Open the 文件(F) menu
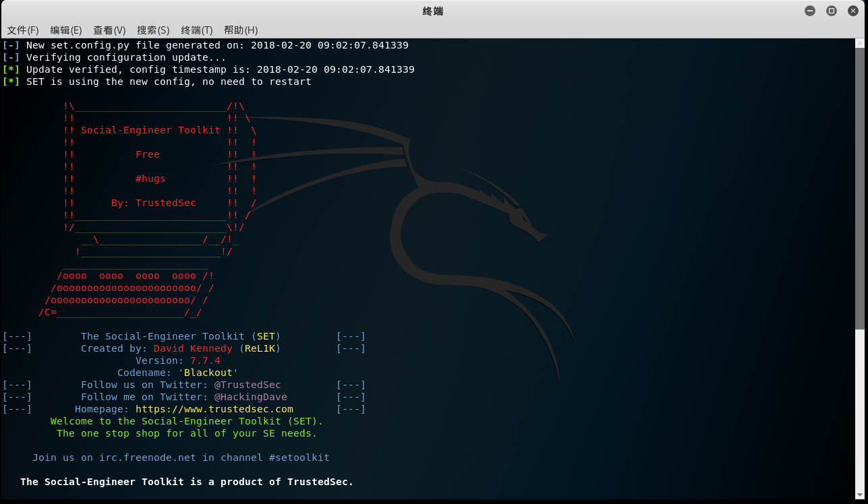The width and height of the screenshot is (868, 504). [x=23, y=30]
